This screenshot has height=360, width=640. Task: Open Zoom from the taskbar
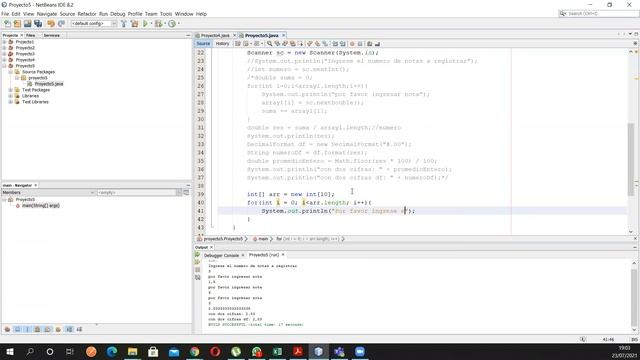360,351
